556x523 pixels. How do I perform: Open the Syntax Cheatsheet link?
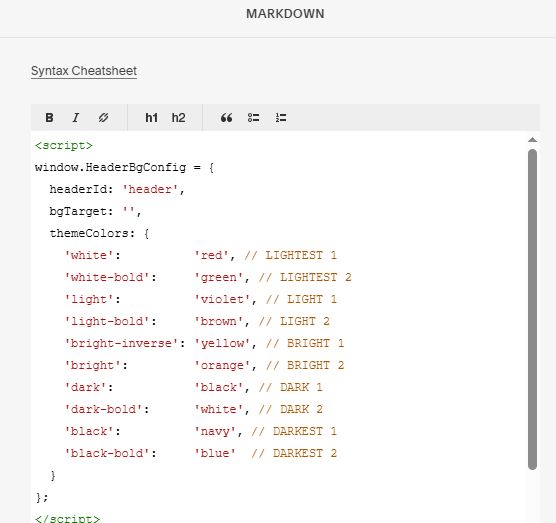point(84,71)
